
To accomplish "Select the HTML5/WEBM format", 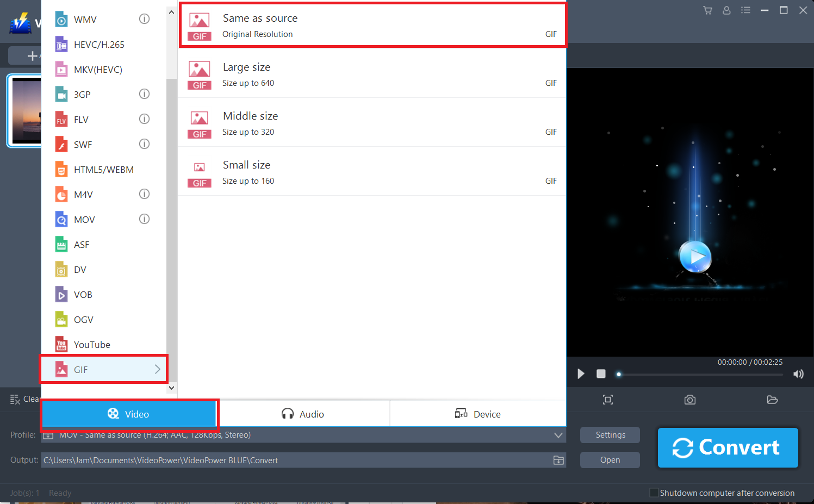I will (104, 169).
